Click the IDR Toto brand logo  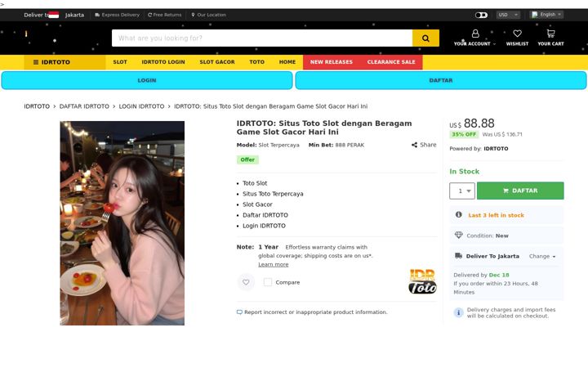(x=423, y=281)
